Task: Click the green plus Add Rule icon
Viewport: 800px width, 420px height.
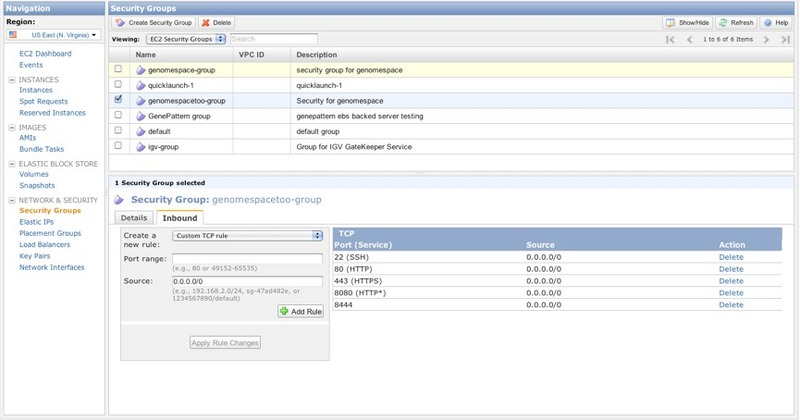Action: 284,311
